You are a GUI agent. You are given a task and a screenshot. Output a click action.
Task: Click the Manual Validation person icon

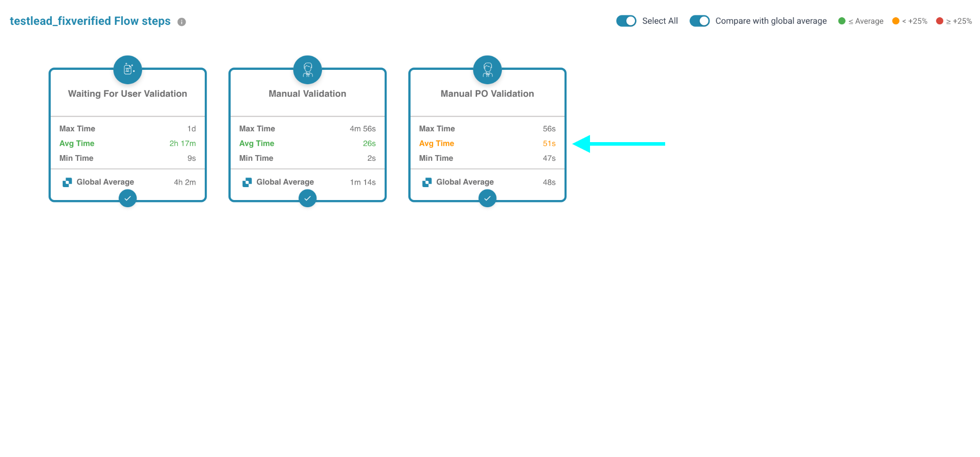click(x=308, y=70)
